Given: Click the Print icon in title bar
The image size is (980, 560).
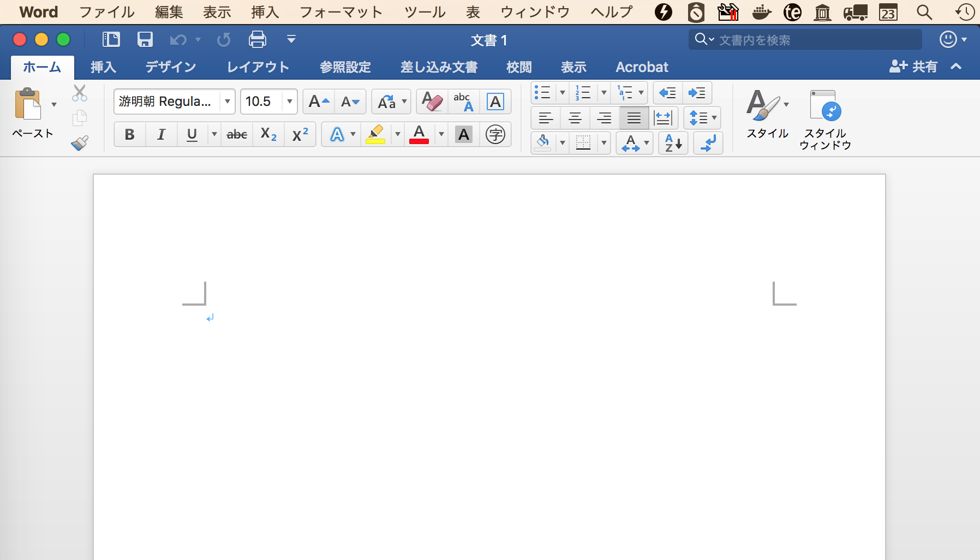Looking at the screenshot, I should (x=257, y=39).
